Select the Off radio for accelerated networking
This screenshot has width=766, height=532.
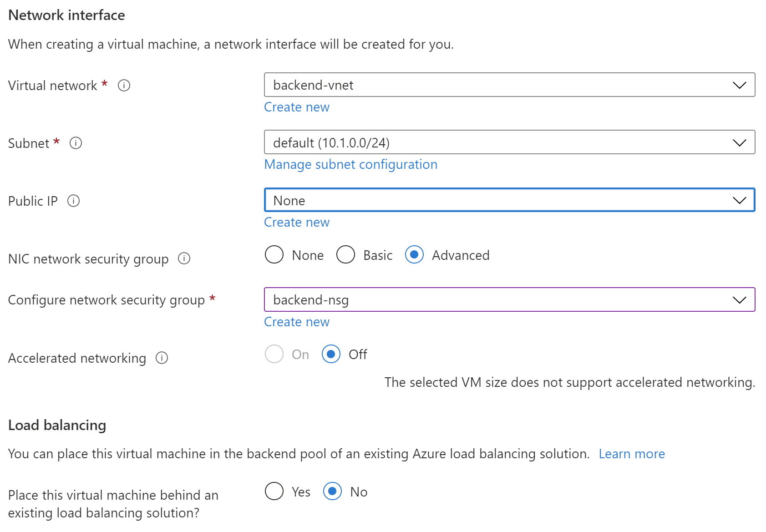(x=331, y=354)
